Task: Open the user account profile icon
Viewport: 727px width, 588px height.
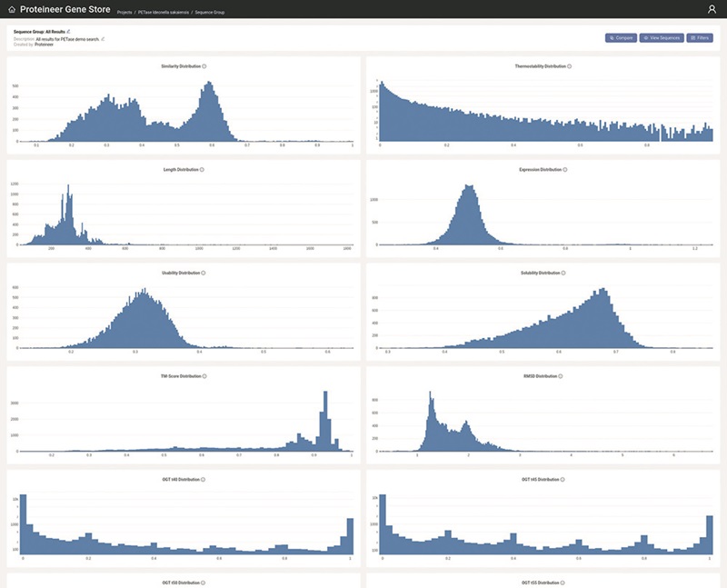Action: [x=712, y=9]
